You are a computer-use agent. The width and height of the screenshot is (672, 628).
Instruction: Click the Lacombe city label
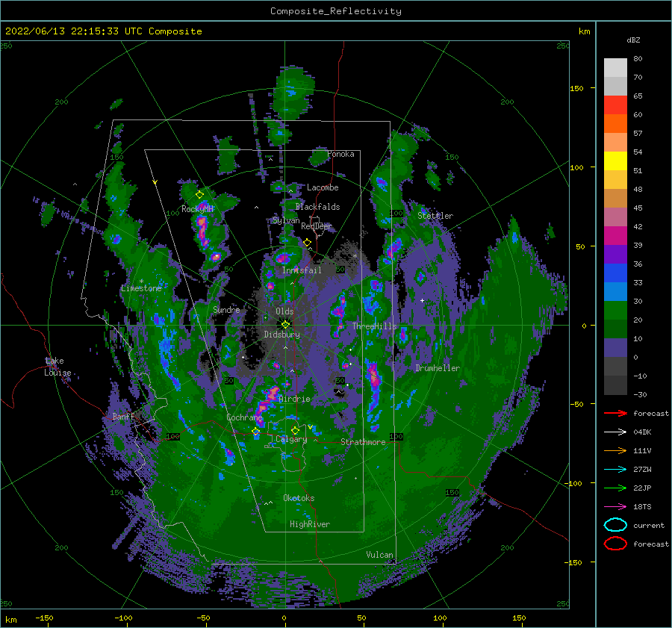pyautogui.click(x=323, y=187)
